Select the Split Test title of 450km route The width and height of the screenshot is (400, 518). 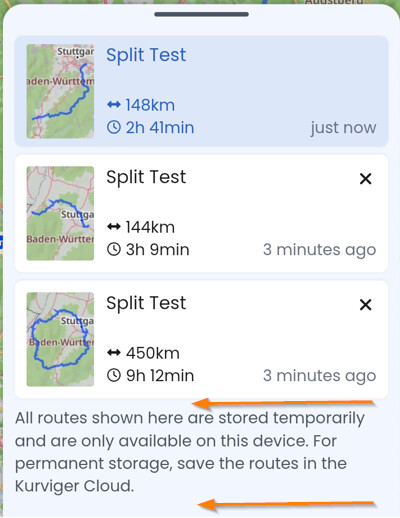point(146,303)
